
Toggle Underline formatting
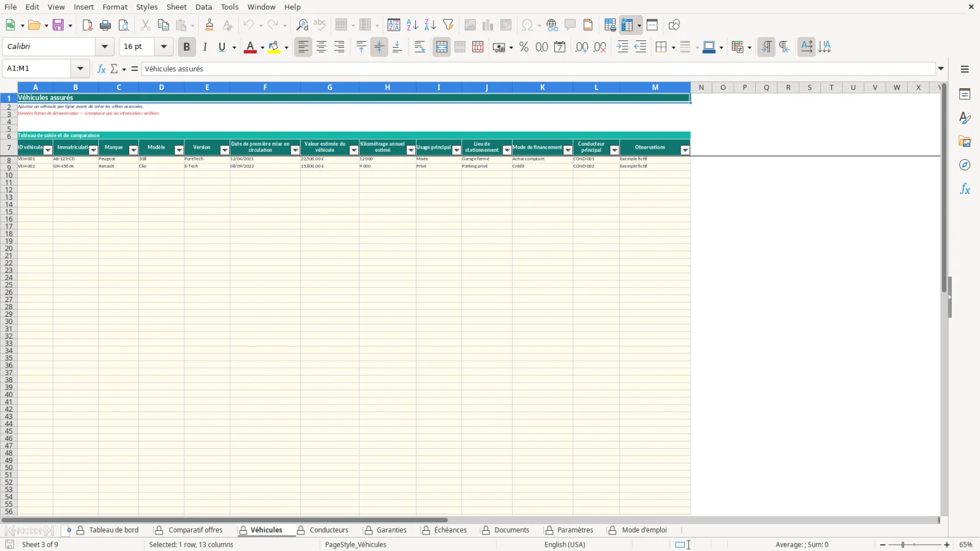222,47
